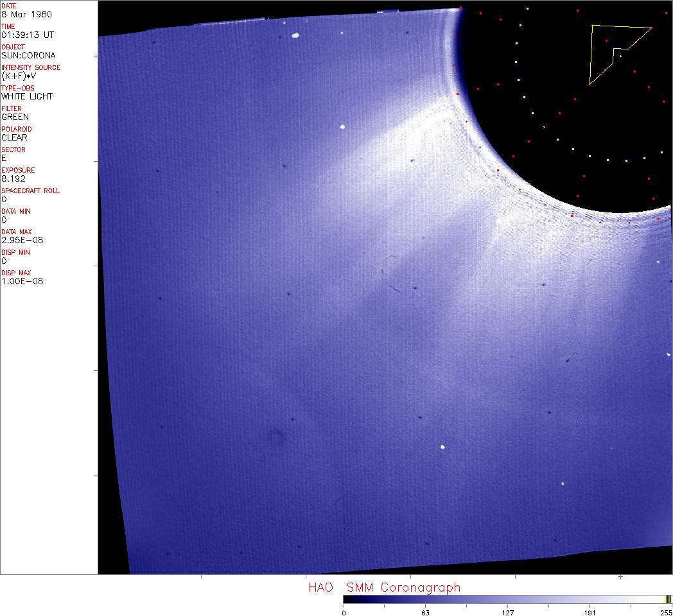
Task: Select the time value 01:39:13 UT
Action: coord(28,35)
